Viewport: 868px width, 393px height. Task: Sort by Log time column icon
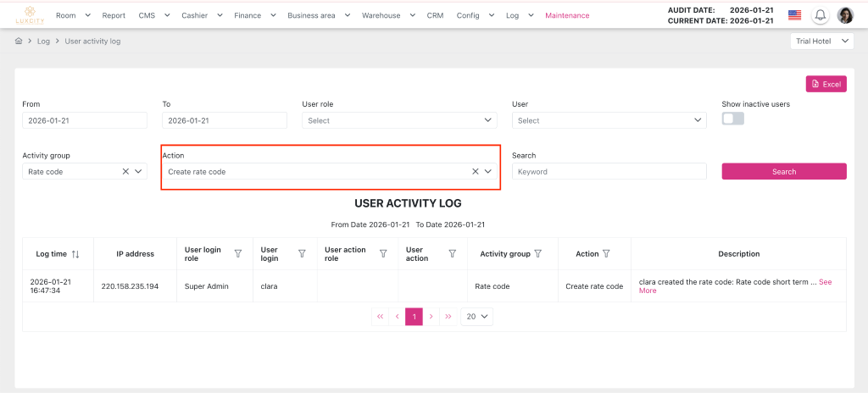(75, 254)
